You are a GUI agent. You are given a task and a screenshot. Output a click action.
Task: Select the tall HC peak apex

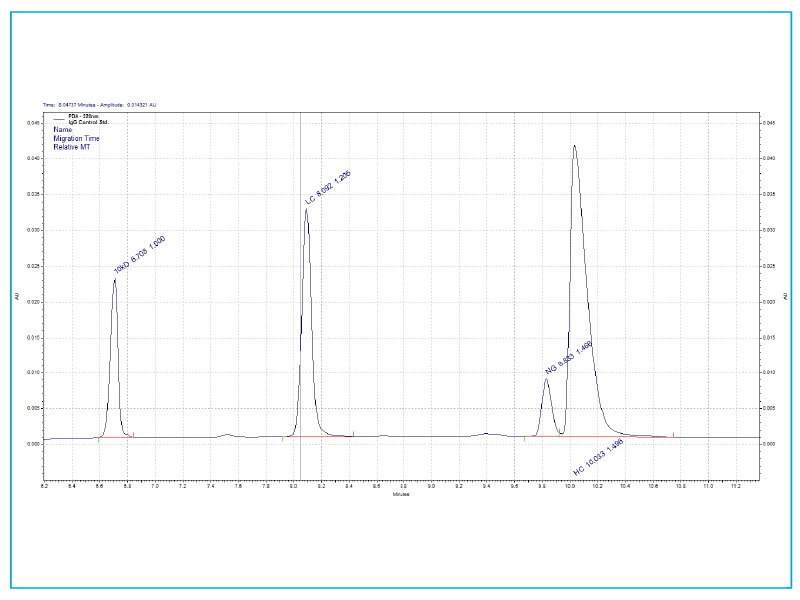pyautogui.click(x=574, y=145)
